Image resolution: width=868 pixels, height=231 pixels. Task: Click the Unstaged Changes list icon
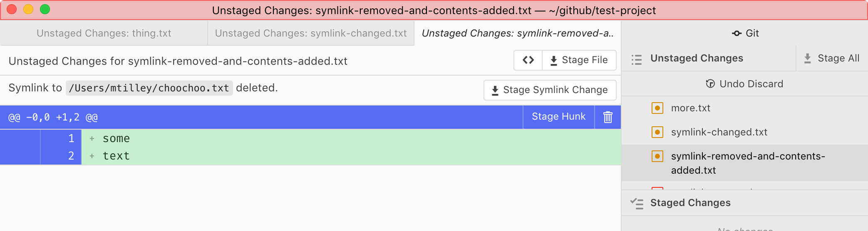click(636, 59)
